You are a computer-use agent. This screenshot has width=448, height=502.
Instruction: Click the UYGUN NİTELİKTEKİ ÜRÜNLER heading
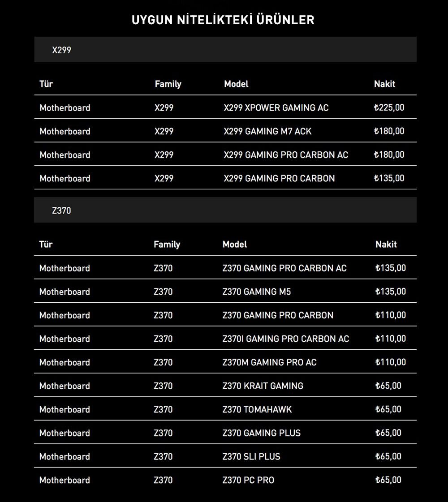(x=223, y=20)
